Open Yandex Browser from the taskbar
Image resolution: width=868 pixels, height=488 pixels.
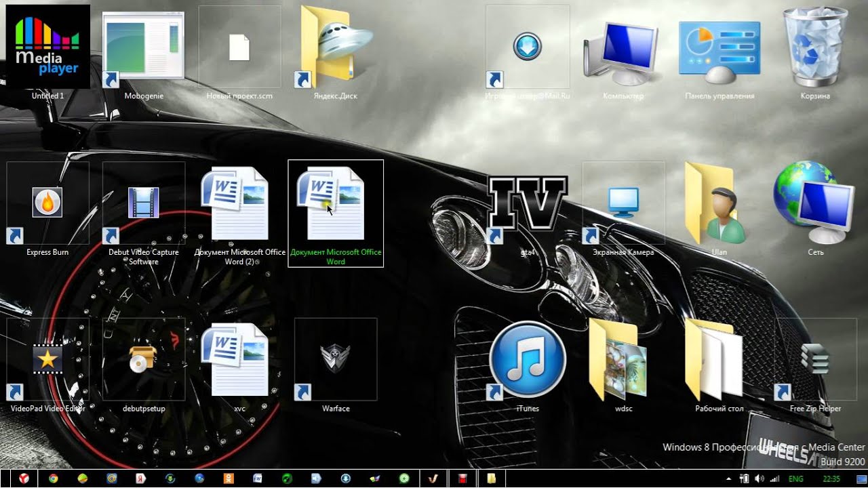pyautogui.click(x=24, y=479)
